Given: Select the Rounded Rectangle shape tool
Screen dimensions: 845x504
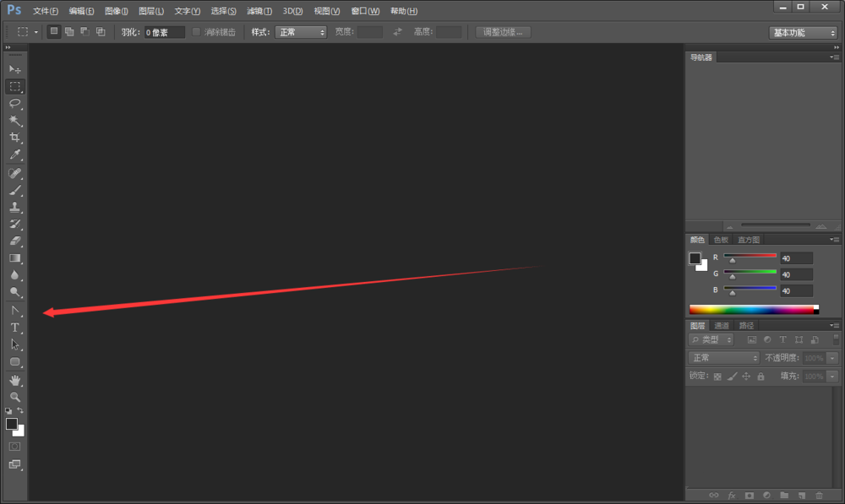Looking at the screenshot, I should pyautogui.click(x=15, y=362).
